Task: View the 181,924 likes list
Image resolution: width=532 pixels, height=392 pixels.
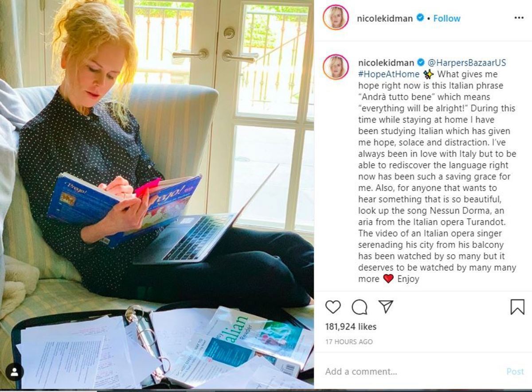Action: tap(351, 327)
